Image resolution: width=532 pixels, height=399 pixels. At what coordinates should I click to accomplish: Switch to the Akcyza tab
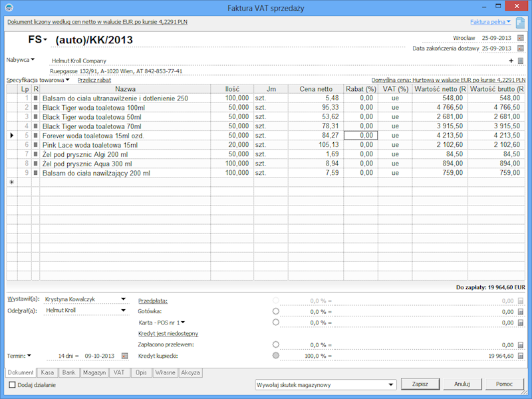tap(190, 372)
